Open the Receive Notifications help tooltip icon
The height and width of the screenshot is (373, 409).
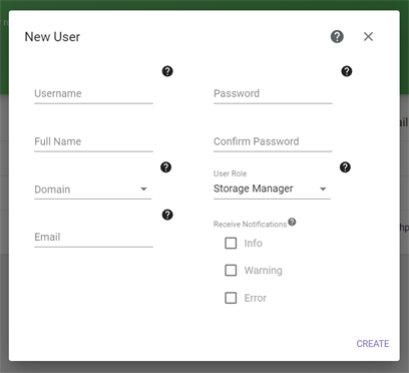pyautogui.click(x=292, y=222)
